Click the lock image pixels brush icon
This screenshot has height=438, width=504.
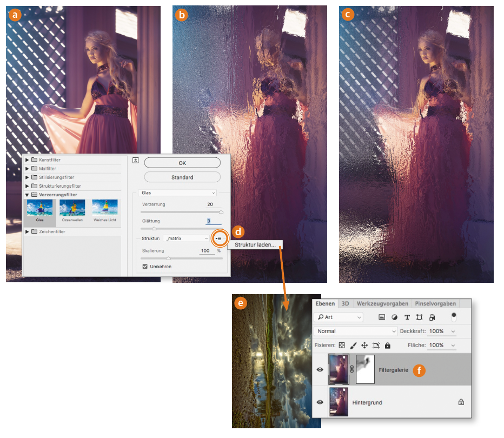353,345
